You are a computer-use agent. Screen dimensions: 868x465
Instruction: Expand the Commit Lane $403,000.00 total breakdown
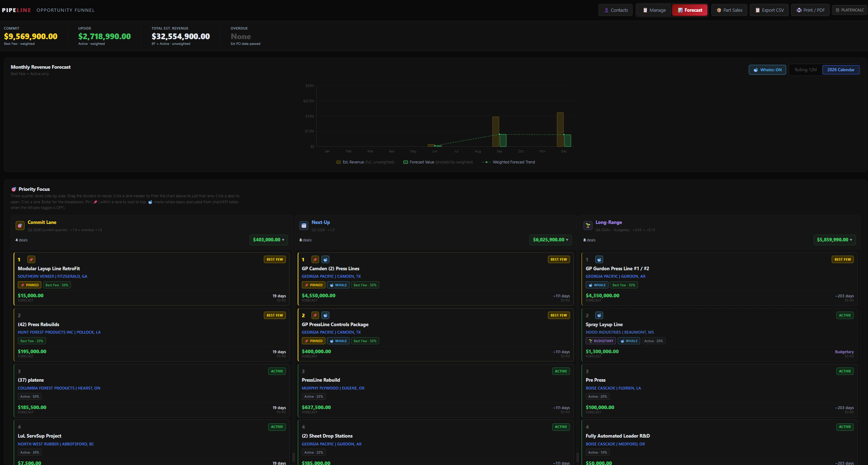(268, 240)
